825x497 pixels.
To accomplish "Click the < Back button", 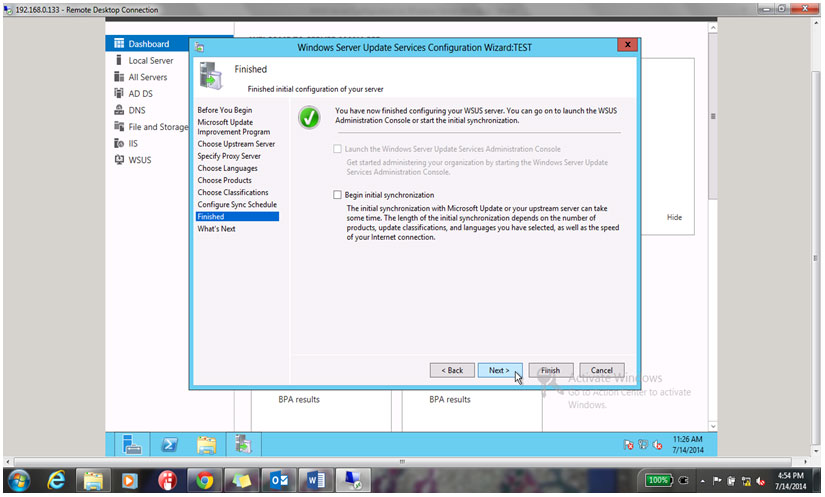I will [x=452, y=371].
